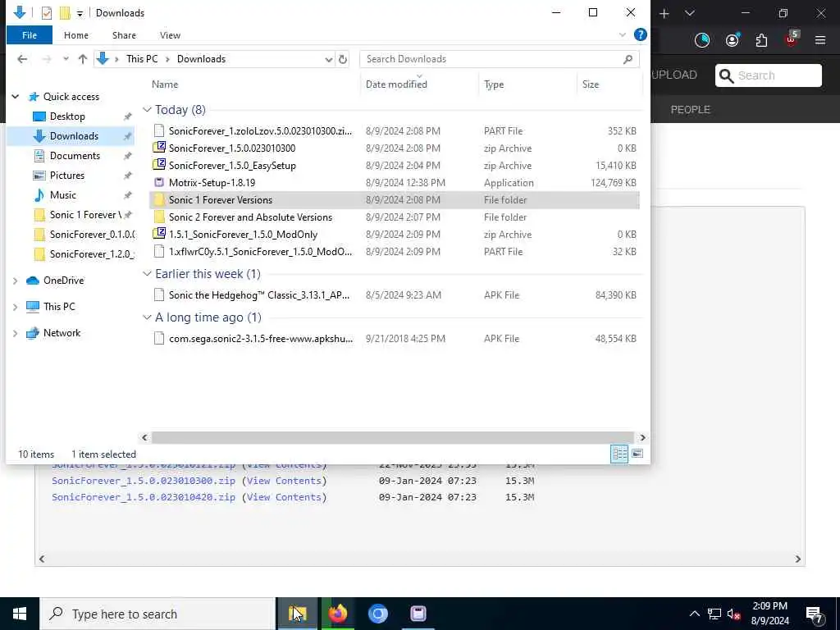Sort files by Size column header

[591, 84]
